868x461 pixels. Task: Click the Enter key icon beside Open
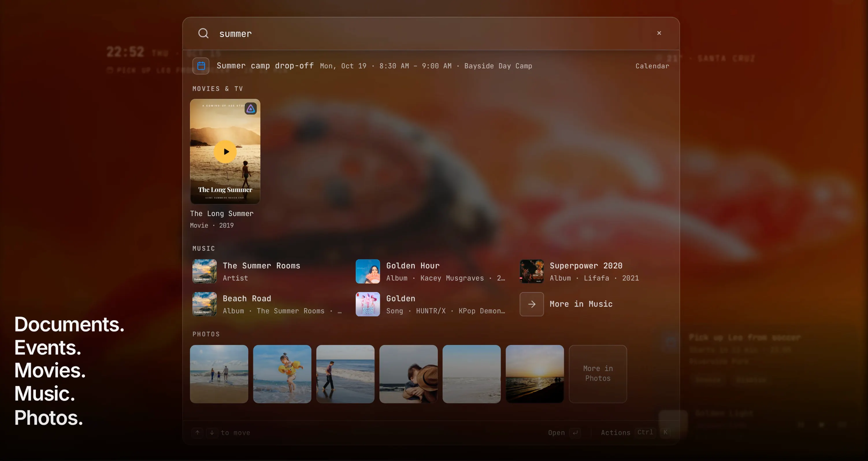(575, 433)
